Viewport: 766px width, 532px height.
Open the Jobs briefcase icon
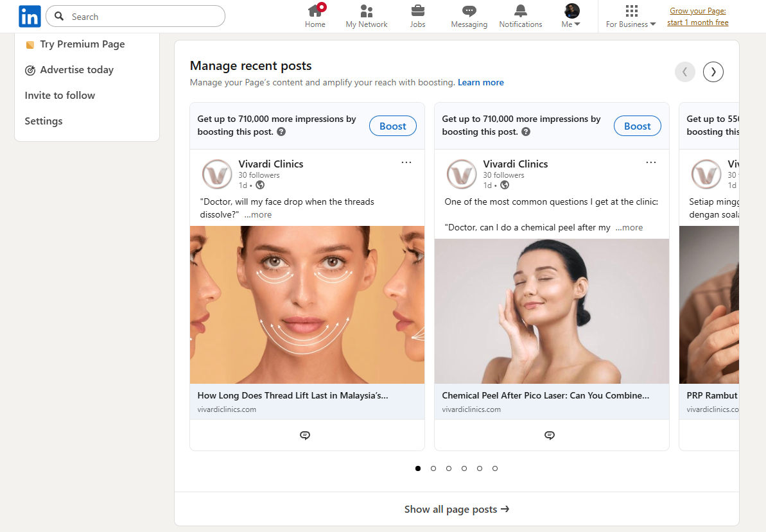[417, 12]
